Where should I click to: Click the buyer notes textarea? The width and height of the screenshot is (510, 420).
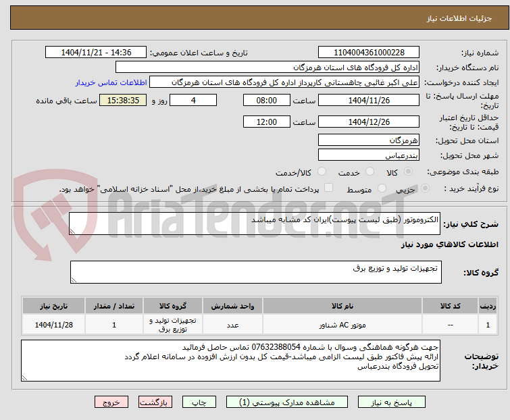pos(230,361)
